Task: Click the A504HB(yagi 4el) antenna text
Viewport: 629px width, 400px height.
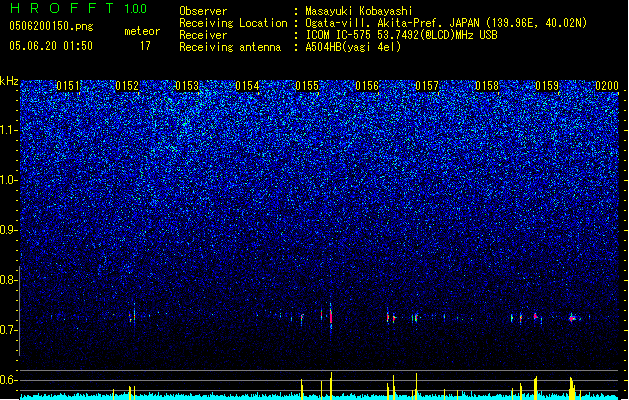Action: pyautogui.click(x=353, y=47)
